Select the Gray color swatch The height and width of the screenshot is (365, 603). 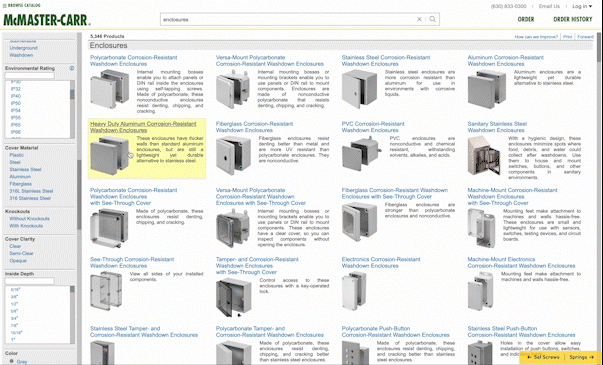pos(12,361)
